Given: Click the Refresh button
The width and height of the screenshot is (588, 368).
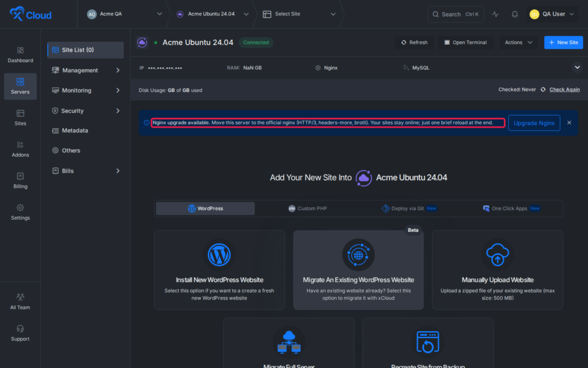Looking at the screenshot, I should coord(414,43).
